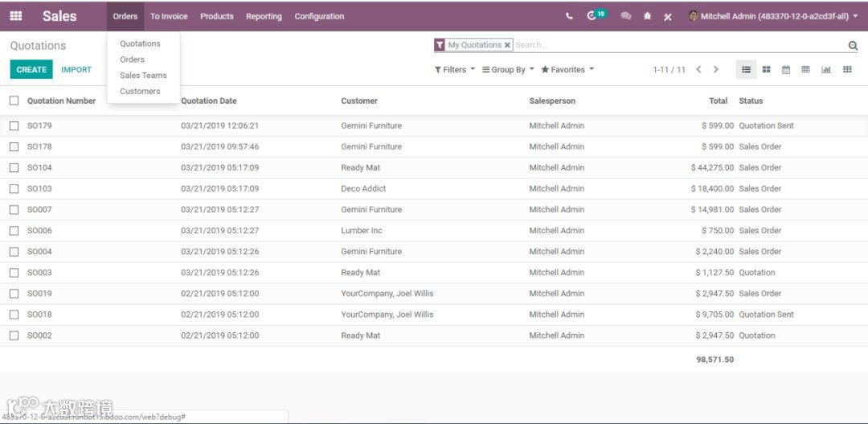This screenshot has height=424, width=868.
Task: Switch to pivot table view
Action: click(x=806, y=70)
